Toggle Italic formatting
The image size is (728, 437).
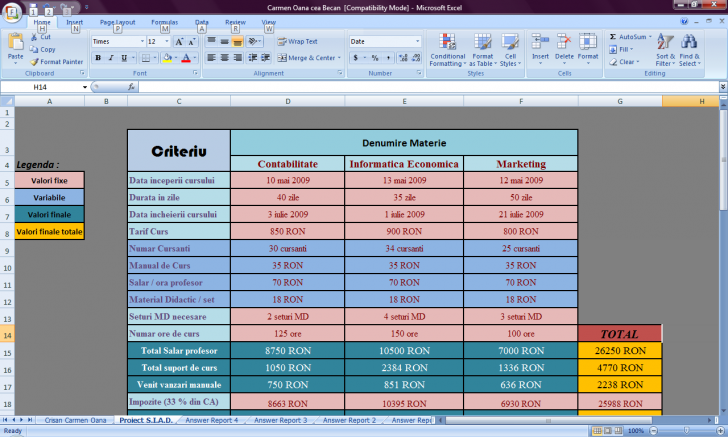[111, 58]
